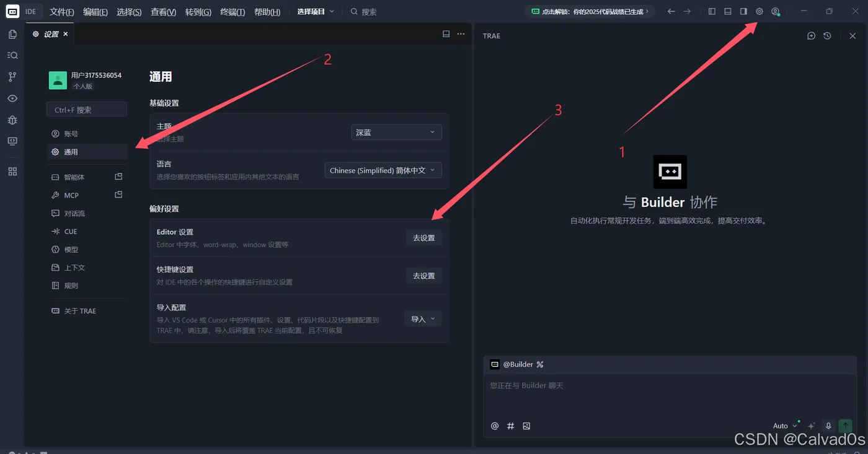This screenshot has height=454, width=868.
Task: Select 账号 in settings sidebar
Action: pyautogui.click(x=87, y=134)
